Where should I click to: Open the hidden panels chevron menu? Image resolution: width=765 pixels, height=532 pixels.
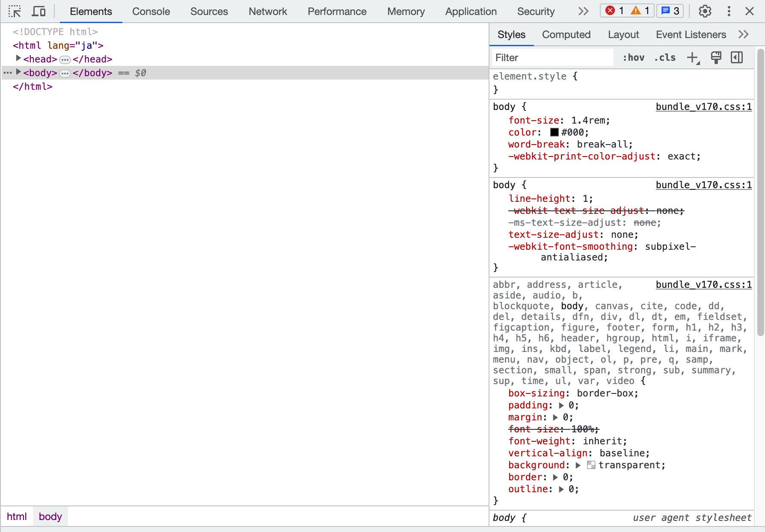pos(583,12)
